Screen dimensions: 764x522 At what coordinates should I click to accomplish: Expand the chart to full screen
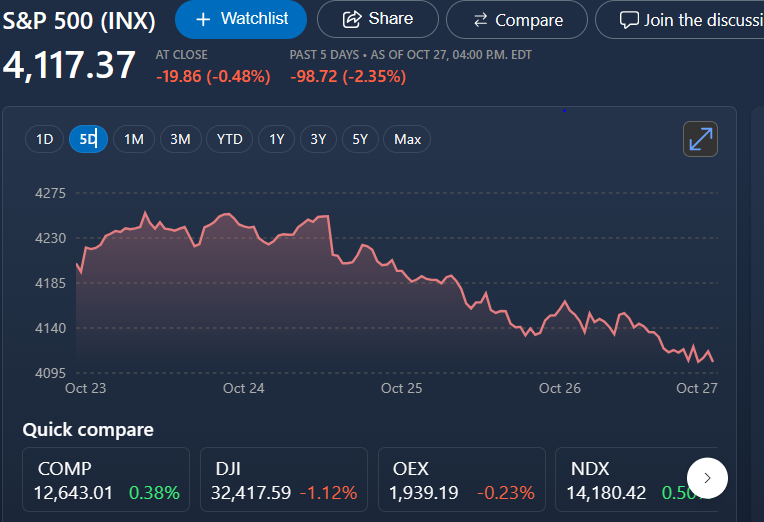click(x=700, y=139)
